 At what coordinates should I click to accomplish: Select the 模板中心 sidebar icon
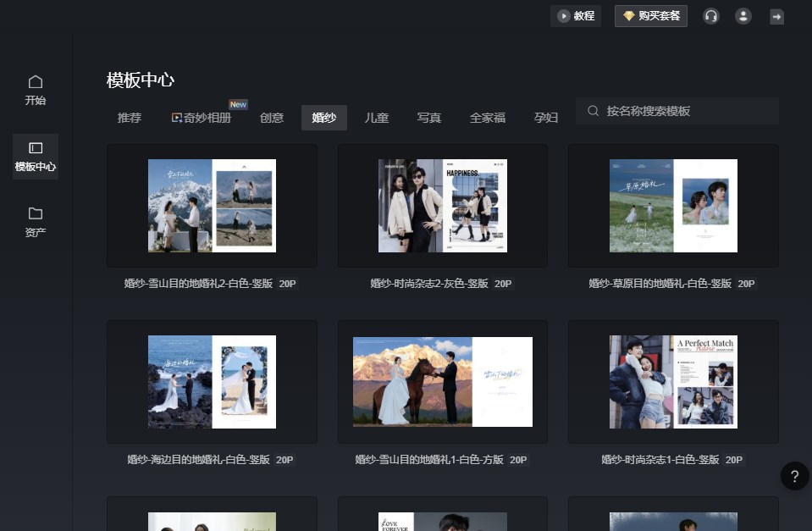point(36,148)
